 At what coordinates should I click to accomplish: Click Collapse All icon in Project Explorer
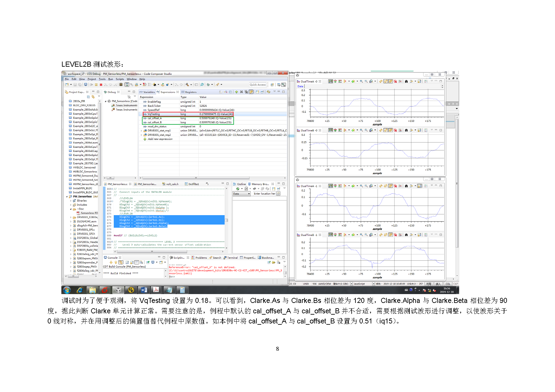88,97
